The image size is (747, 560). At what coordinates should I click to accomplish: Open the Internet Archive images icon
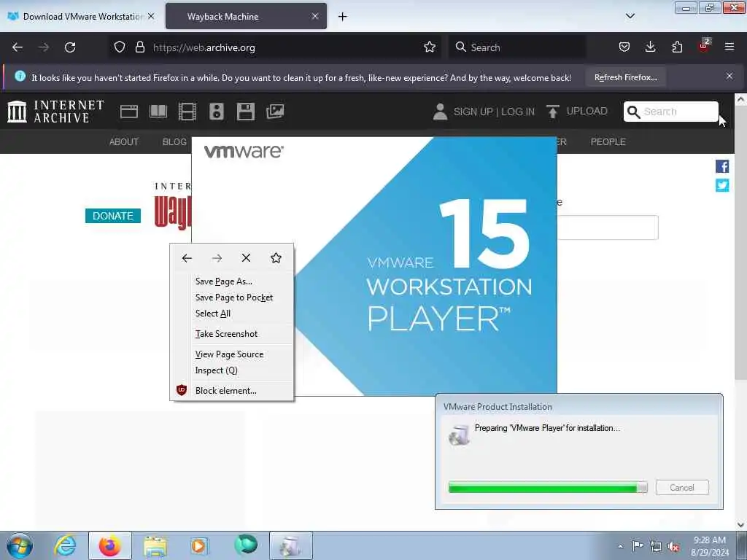(275, 112)
